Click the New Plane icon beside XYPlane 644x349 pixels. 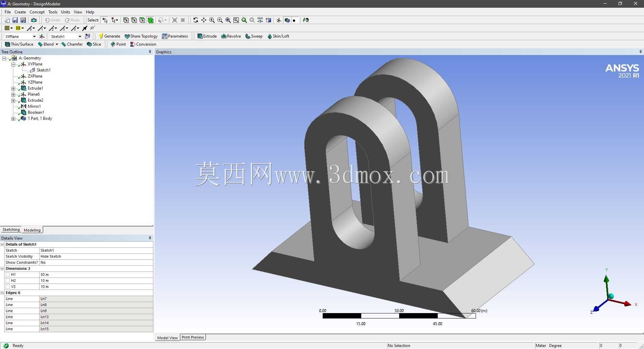click(x=42, y=36)
